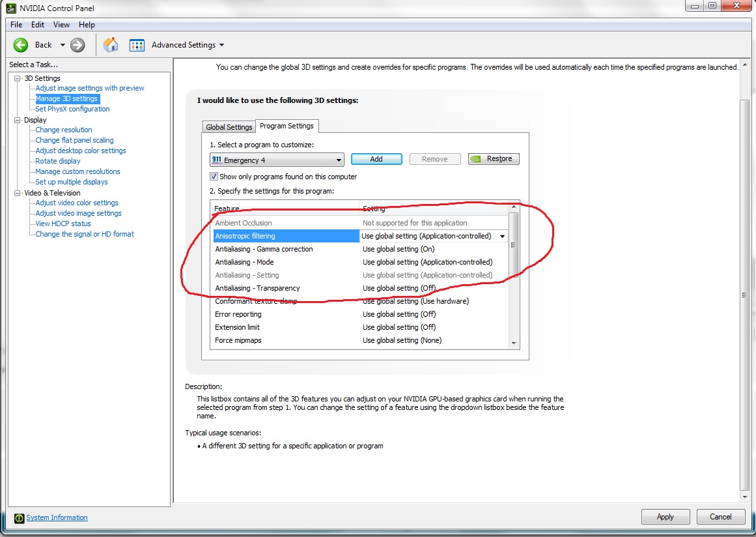Image resolution: width=756 pixels, height=537 pixels.
Task: Select the Force mipmaps row
Action: (359, 340)
